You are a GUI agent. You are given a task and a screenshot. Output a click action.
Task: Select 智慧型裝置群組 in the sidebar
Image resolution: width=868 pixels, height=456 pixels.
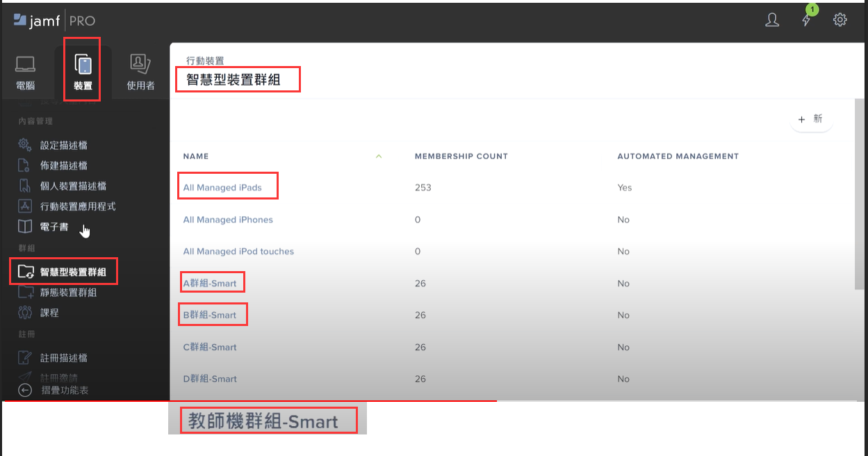coord(73,271)
